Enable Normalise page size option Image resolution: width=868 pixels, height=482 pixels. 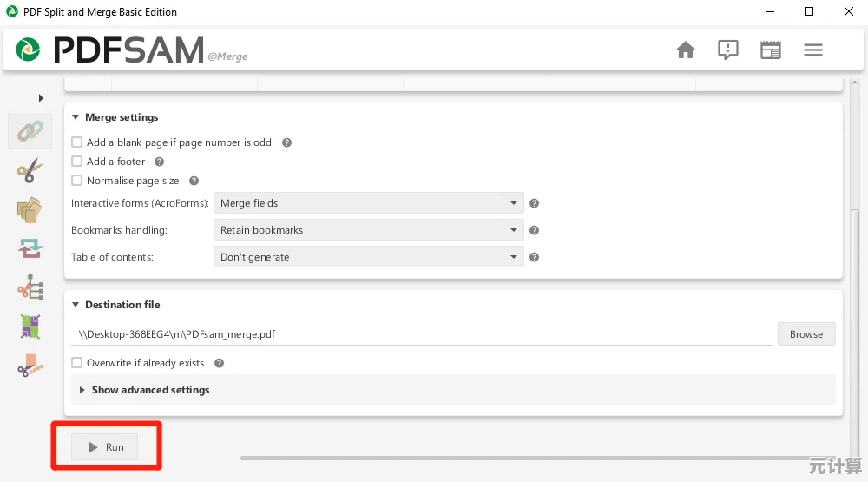77,181
